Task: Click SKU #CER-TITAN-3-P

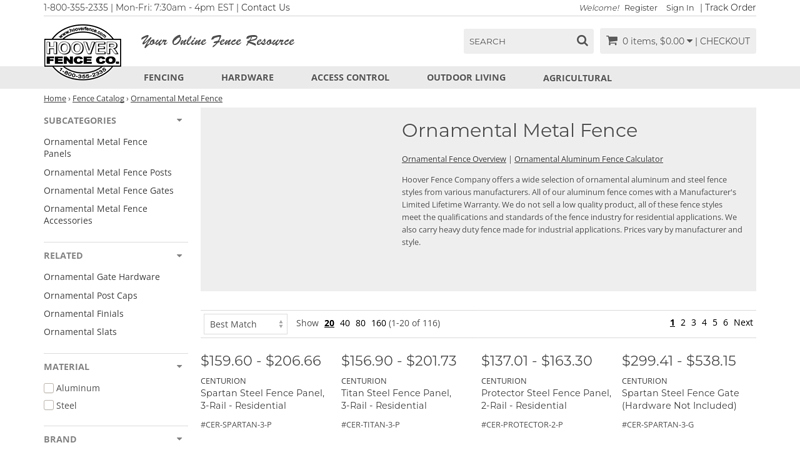Action: point(370,424)
